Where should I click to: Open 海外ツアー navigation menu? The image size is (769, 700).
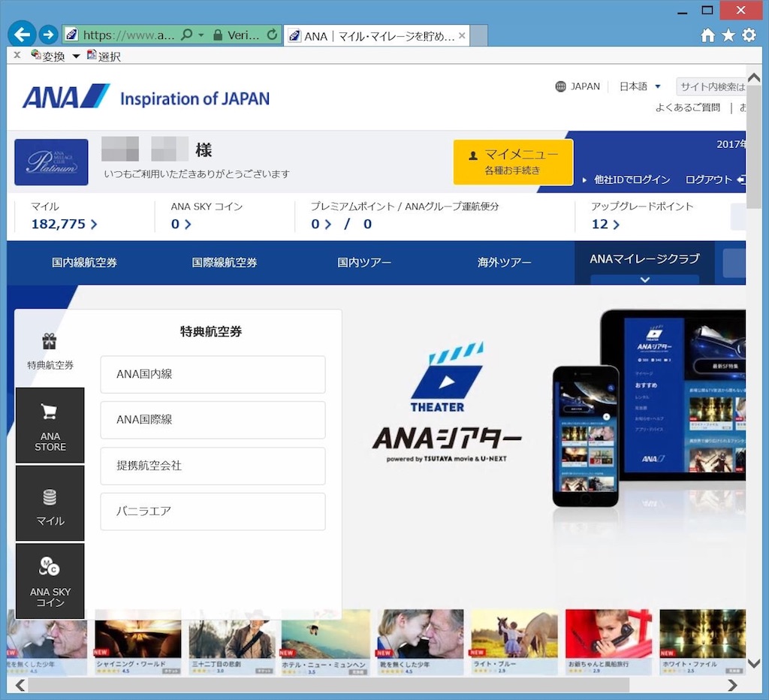coord(504,262)
